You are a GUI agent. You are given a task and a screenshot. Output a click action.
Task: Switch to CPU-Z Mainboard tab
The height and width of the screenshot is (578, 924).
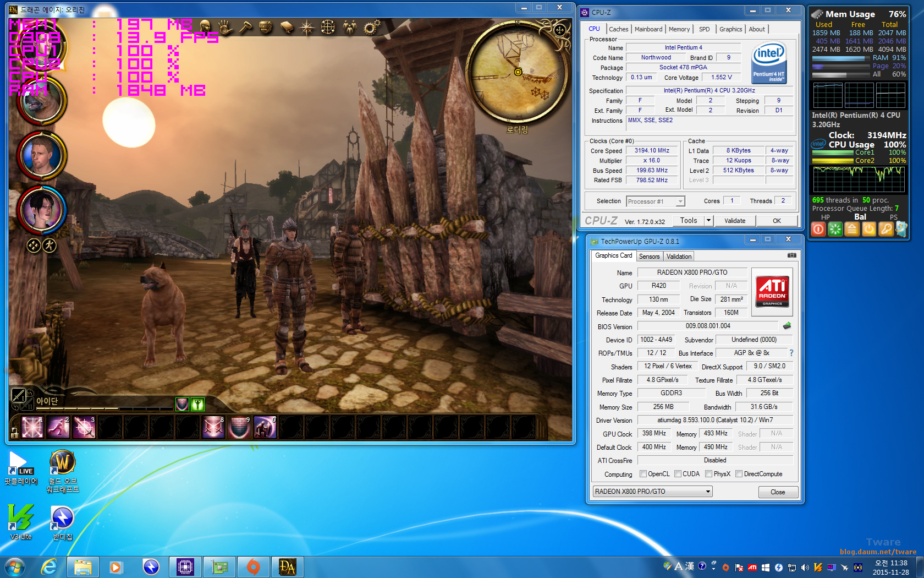point(648,29)
